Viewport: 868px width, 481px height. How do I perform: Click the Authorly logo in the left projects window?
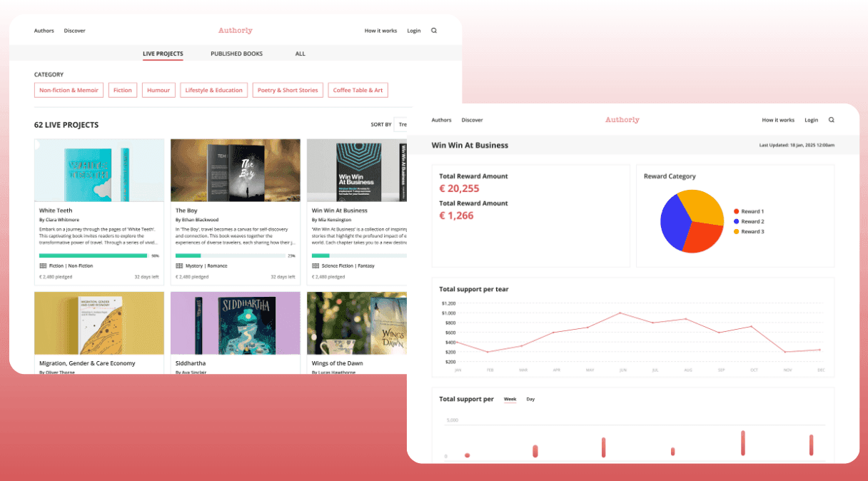(x=236, y=31)
